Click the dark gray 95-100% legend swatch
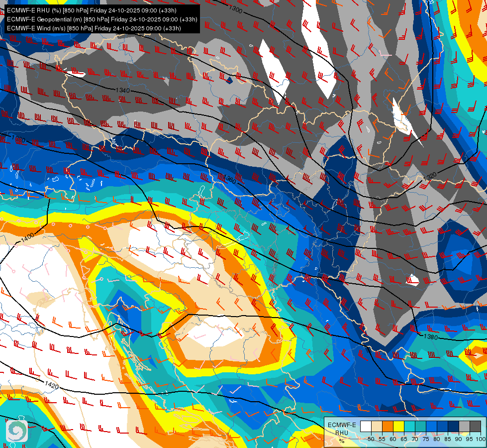 click(475, 427)
